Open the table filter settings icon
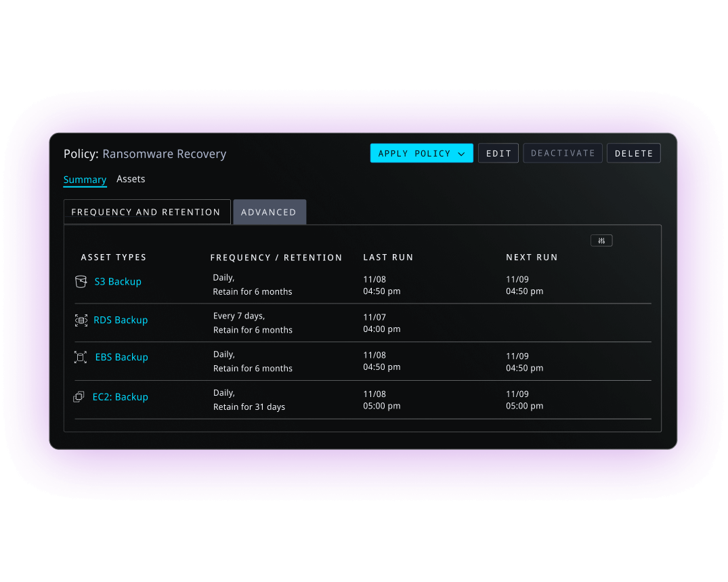Image resolution: width=728 pixels, height=582 pixels. pyautogui.click(x=601, y=241)
